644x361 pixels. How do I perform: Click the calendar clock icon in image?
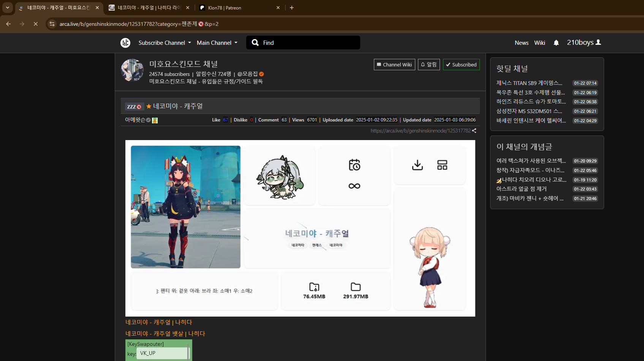tap(354, 165)
